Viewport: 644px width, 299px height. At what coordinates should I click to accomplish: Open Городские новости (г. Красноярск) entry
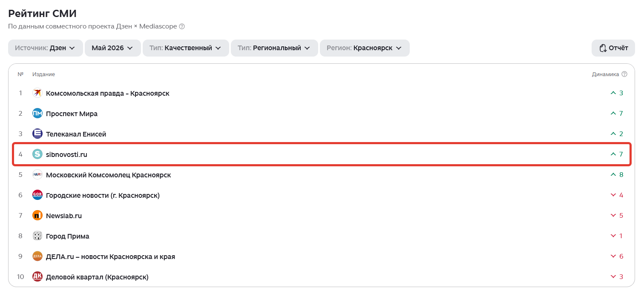click(103, 195)
